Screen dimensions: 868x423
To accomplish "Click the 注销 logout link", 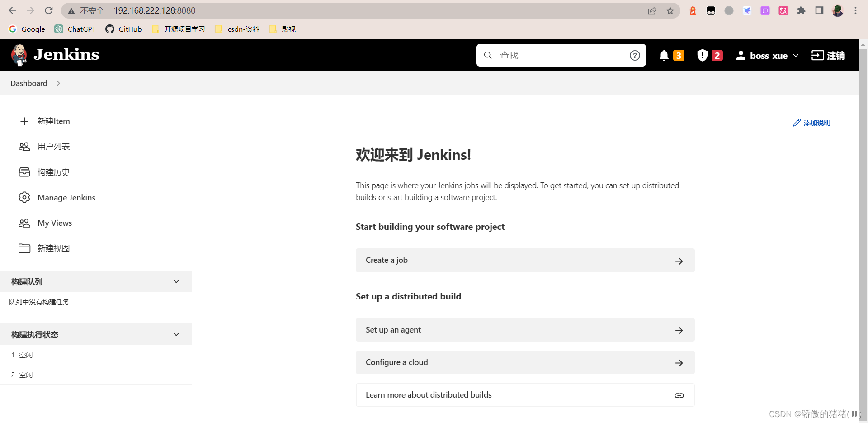I will (x=828, y=55).
